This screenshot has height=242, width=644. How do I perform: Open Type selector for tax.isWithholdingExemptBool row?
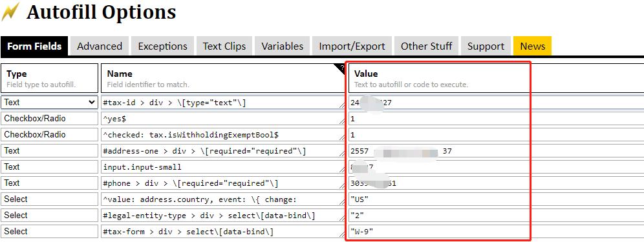click(x=49, y=134)
